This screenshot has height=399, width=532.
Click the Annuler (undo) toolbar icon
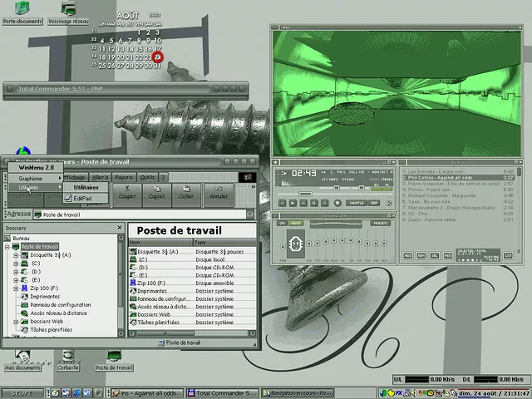[218, 193]
